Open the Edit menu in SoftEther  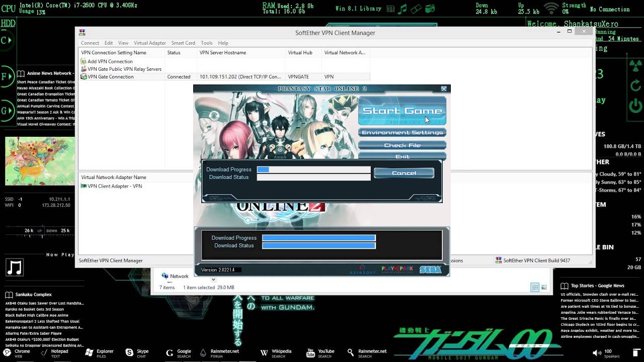pyautogui.click(x=109, y=43)
